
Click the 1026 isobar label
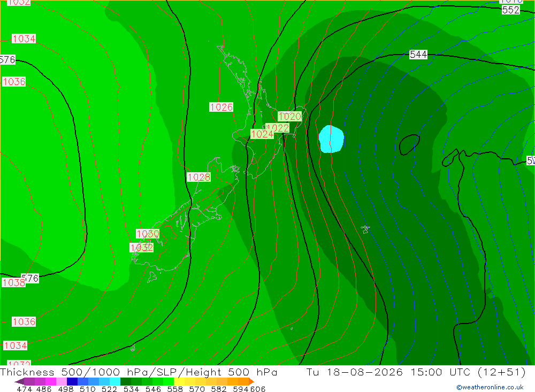point(221,107)
